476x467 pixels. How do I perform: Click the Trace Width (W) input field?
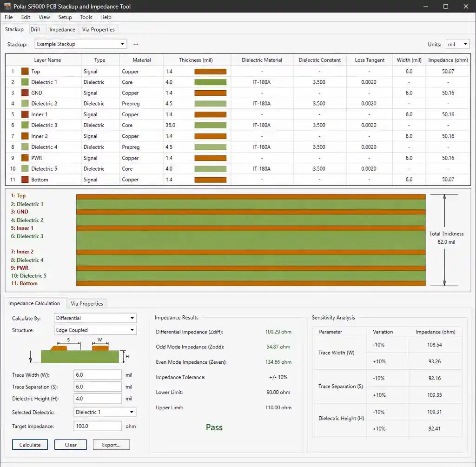tap(98, 375)
